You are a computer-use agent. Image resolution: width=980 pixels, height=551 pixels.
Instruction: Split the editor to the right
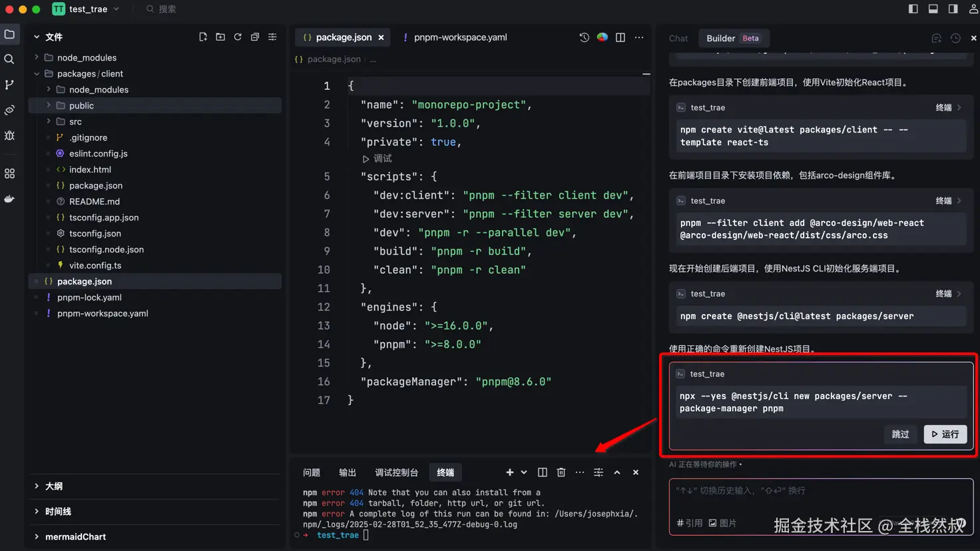620,37
